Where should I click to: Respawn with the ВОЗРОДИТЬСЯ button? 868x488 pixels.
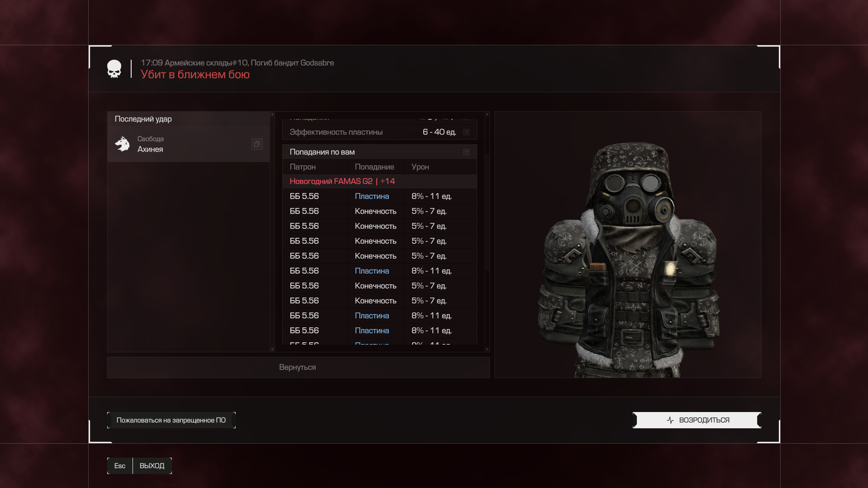tap(697, 420)
